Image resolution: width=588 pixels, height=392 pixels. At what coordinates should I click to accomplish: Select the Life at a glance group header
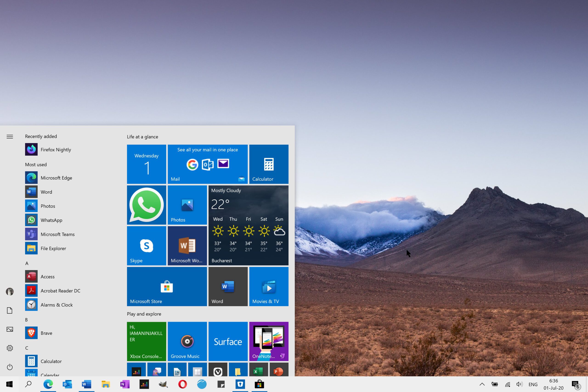point(142,137)
